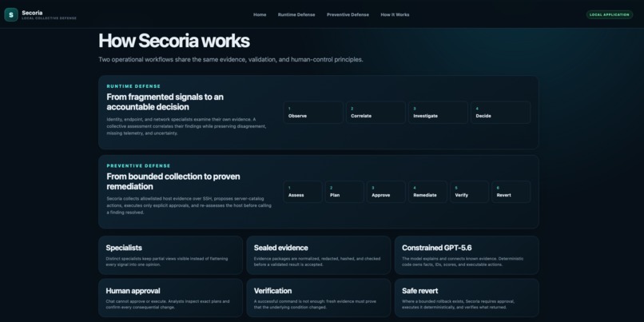The width and height of the screenshot is (644, 322).
Task: Select the Approve step card
Action: coord(386,192)
